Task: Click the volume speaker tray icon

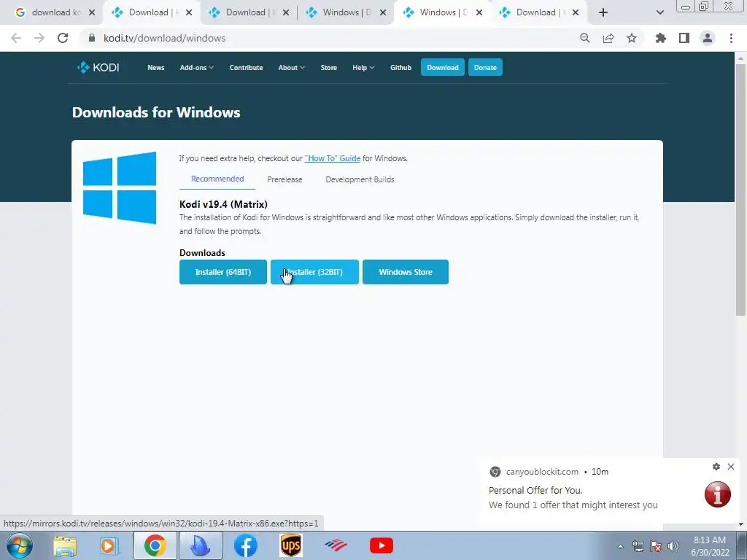Action: point(673,546)
